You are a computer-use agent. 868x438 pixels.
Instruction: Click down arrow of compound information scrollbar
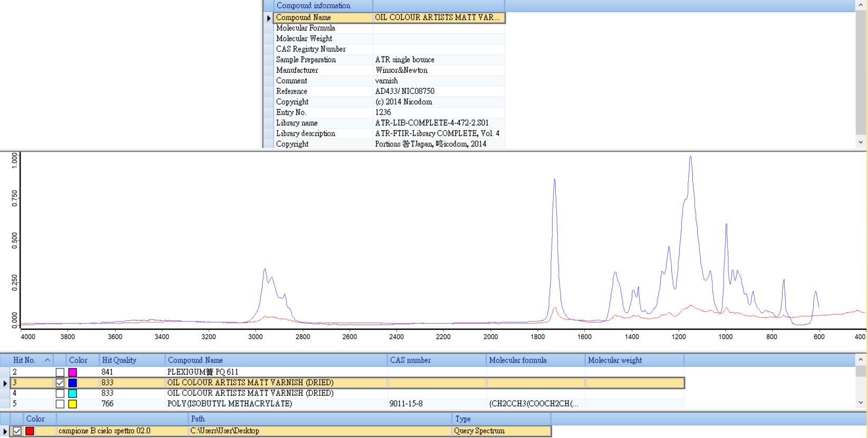861,142
